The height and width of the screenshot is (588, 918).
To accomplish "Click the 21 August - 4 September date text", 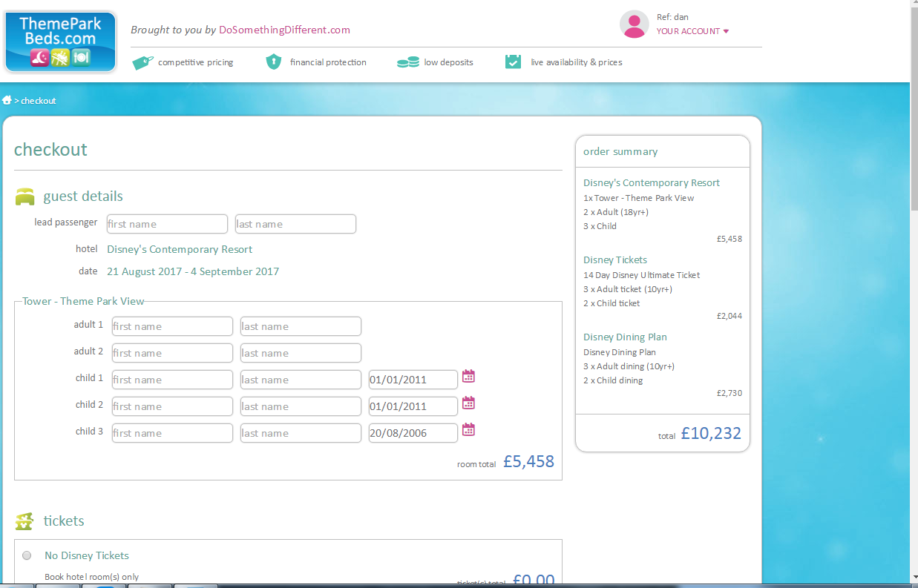I will coord(193,271).
